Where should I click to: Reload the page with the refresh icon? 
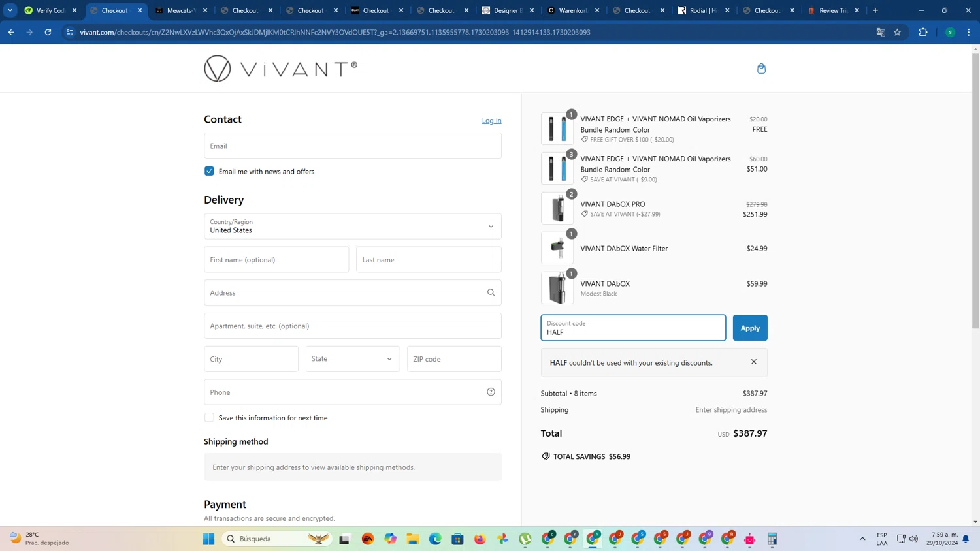(48, 32)
